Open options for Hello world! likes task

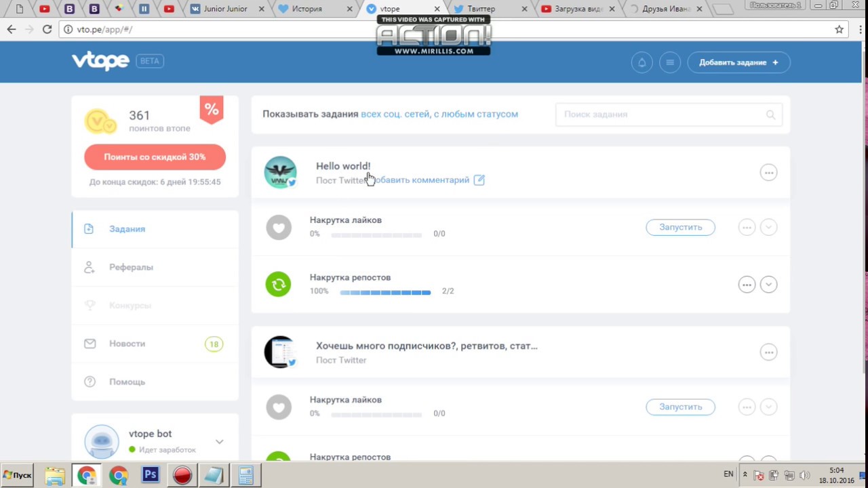(x=747, y=227)
